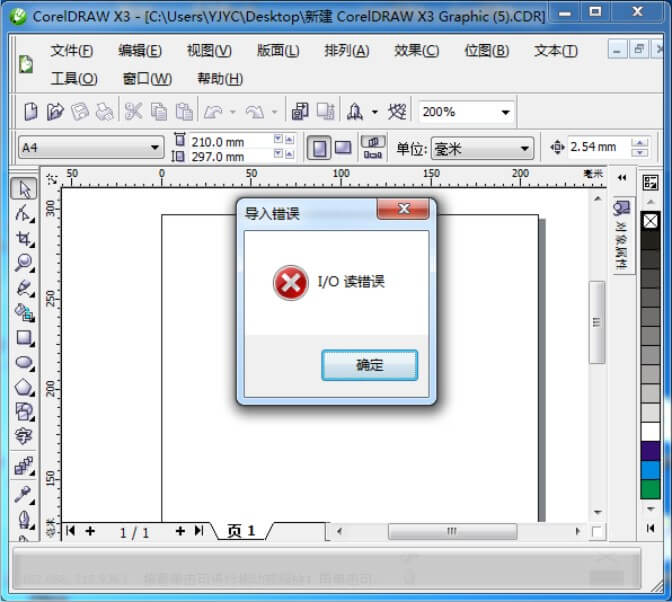Select the Outline pen tool

point(24,519)
